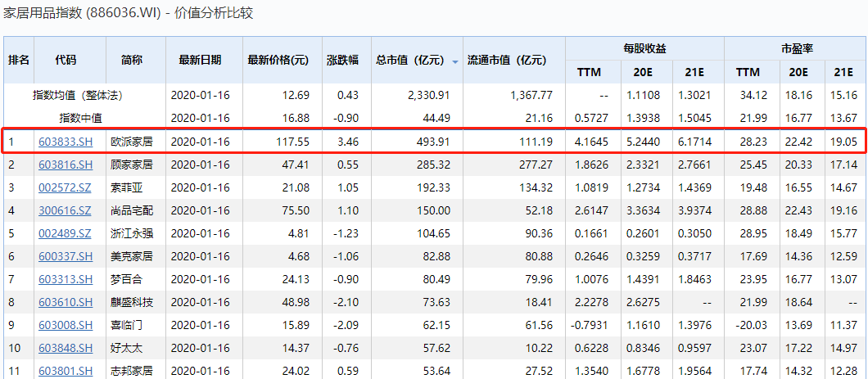Open stock code link 002572.SZ
This screenshot has height=379, width=868.
(x=66, y=187)
